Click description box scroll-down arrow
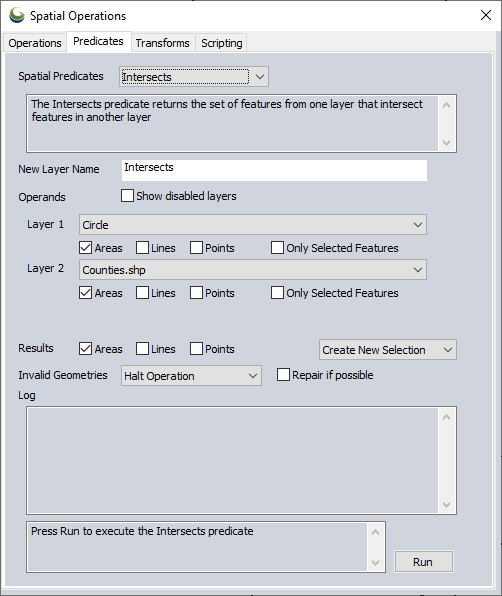502x596 pixels. coord(447,143)
